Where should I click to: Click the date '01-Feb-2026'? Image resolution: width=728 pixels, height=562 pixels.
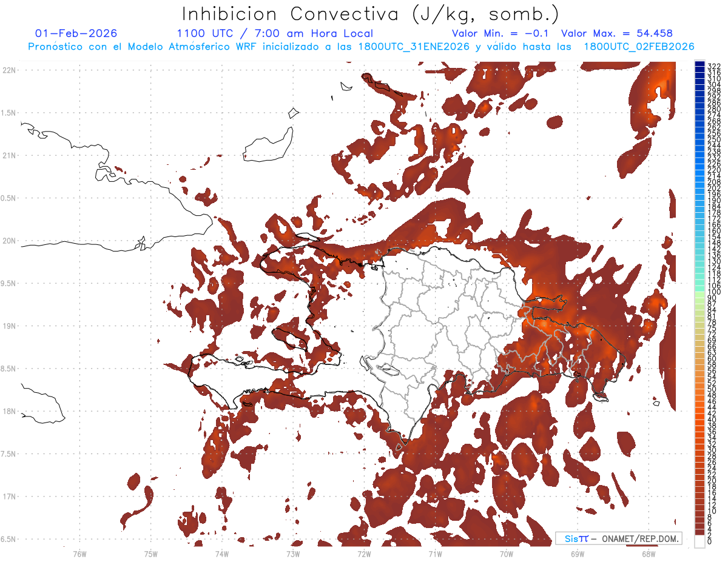pyautogui.click(x=76, y=33)
